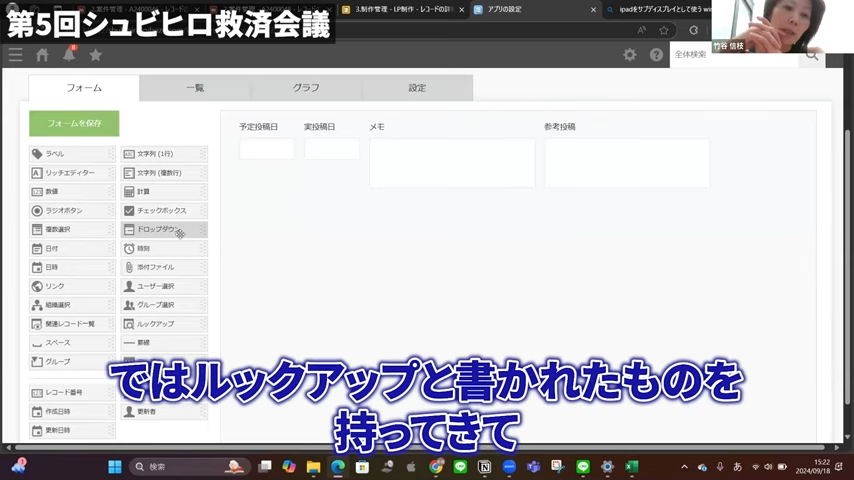Close the 3.制作管理 browser tab
The height and width of the screenshot is (480, 854).
point(461,10)
